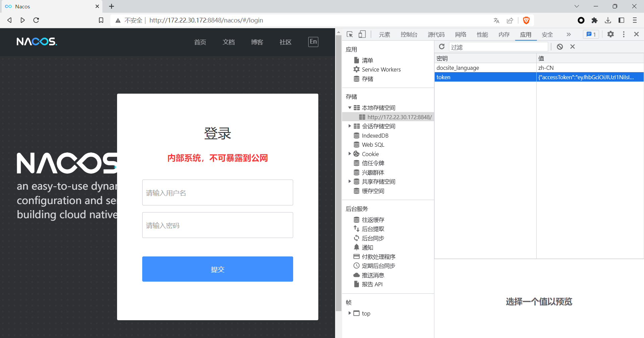Open 兴趣群体 in storage sidebar
Screen dimensions: 644x338
tap(373, 173)
